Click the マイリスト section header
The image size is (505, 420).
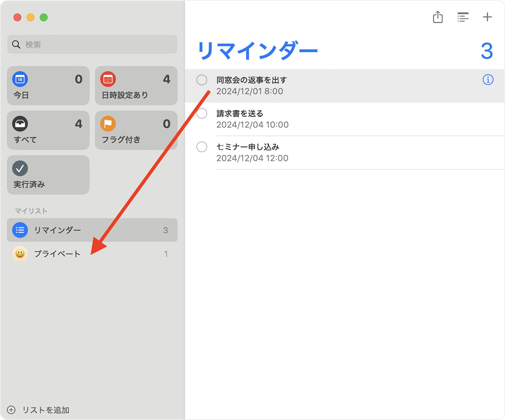pos(31,211)
